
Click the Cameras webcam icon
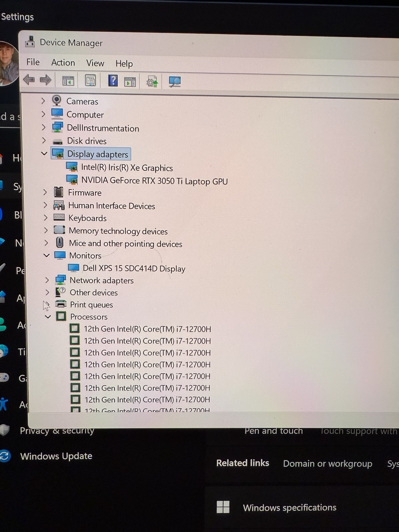click(x=57, y=100)
